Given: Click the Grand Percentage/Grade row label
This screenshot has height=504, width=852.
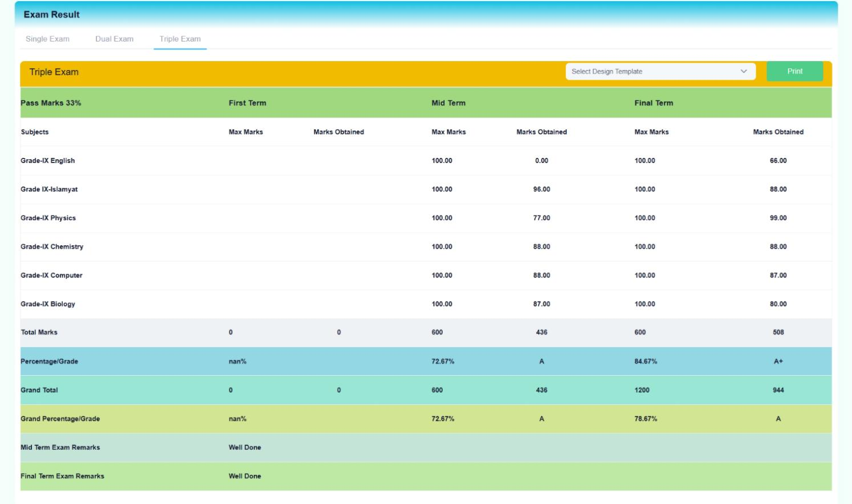Looking at the screenshot, I should 60,418.
